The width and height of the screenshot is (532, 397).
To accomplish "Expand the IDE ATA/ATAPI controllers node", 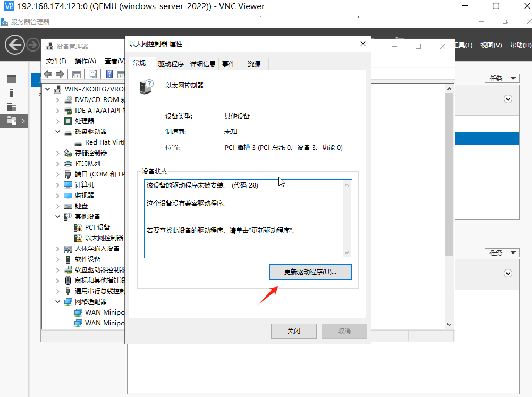I will click(x=58, y=111).
